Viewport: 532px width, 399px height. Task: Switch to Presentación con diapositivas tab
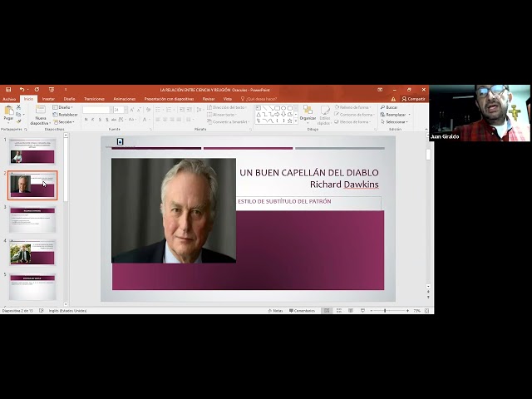pos(169,99)
